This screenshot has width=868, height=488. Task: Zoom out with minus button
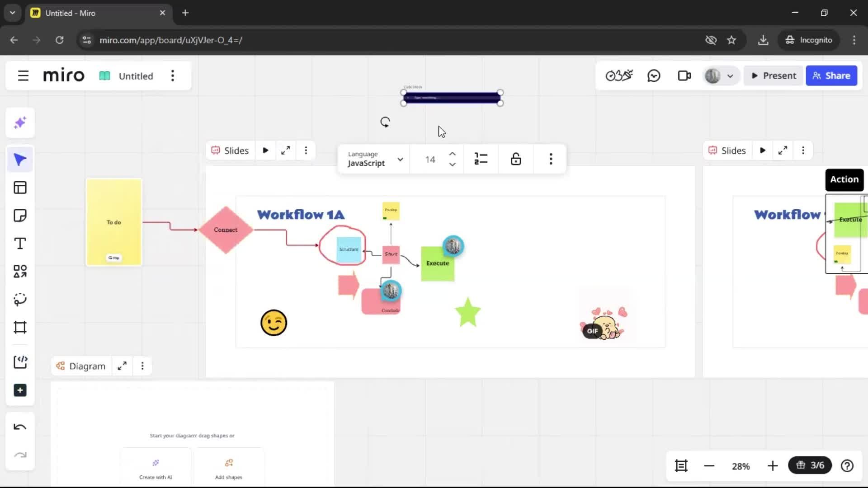tap(709, 466)
